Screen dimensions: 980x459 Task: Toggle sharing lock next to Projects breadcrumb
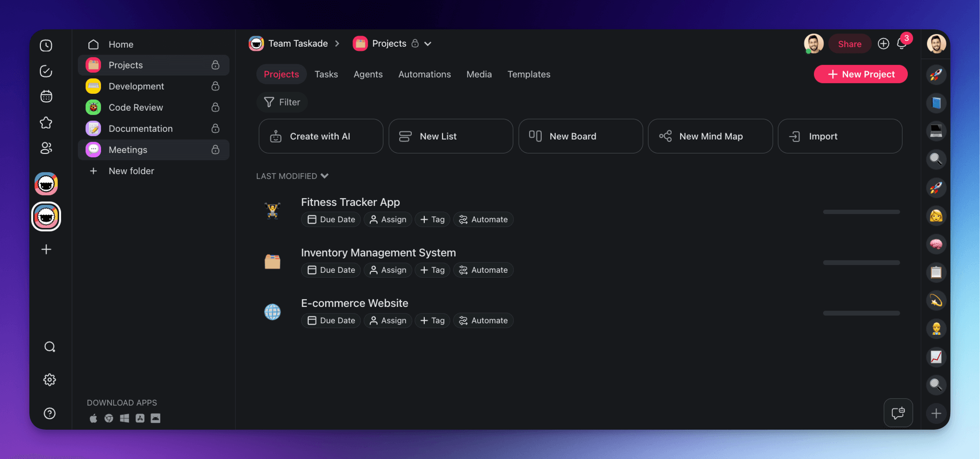pos(414,43)
